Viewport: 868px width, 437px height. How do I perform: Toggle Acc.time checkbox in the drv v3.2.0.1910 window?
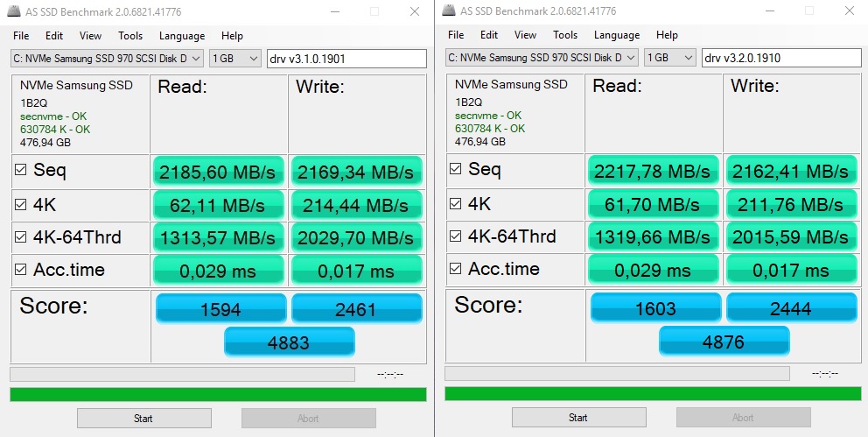point(455,269)
